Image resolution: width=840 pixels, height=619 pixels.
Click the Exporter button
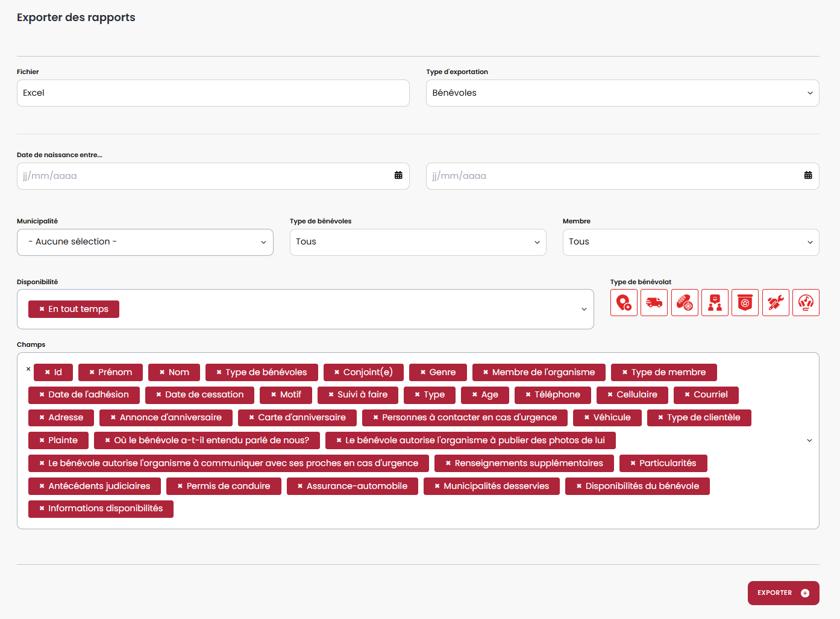click(x=783, y=593)
